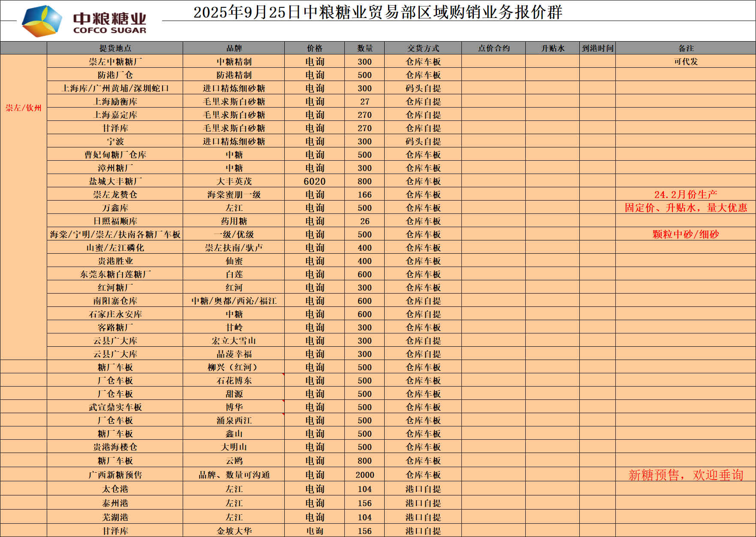Click the report title at the top
Image resolution: width=756 pixels, height=537 pixels.
tap(377, 12)
